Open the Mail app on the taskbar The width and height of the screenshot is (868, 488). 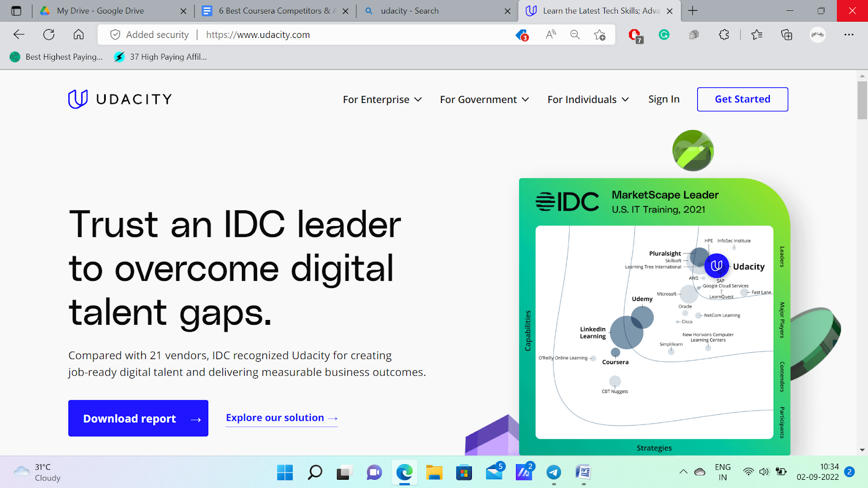point(494,472)
